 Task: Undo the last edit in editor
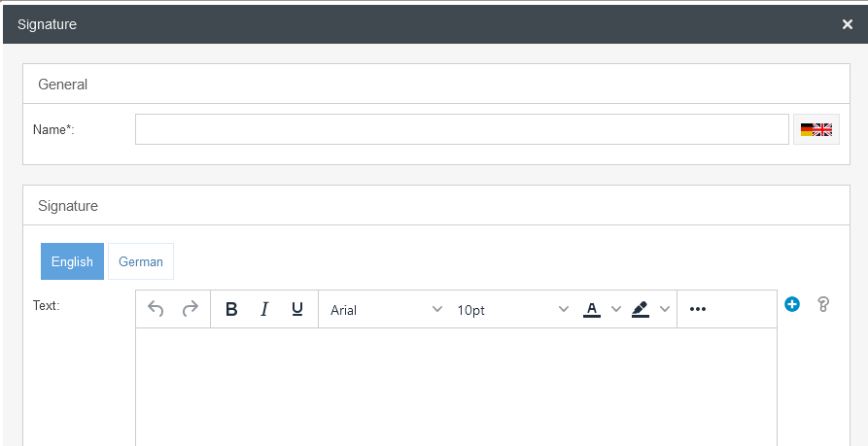pyautogui.click(x=156, y=309)
